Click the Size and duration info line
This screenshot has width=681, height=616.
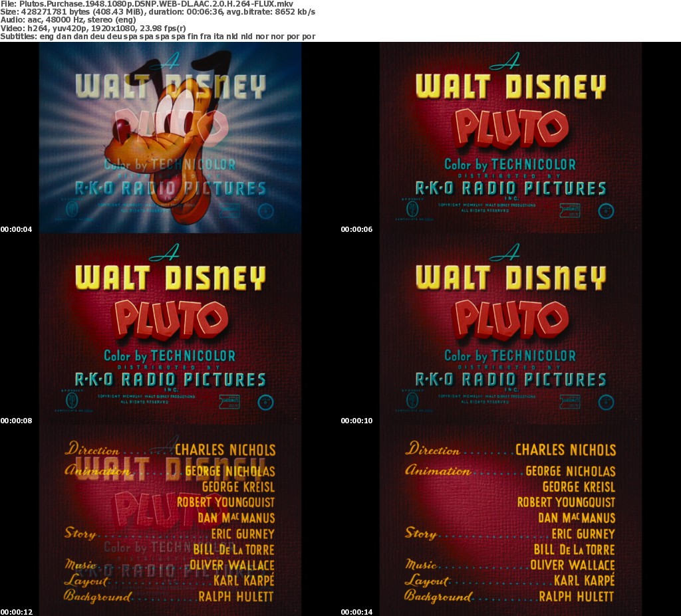click(158, 12)
